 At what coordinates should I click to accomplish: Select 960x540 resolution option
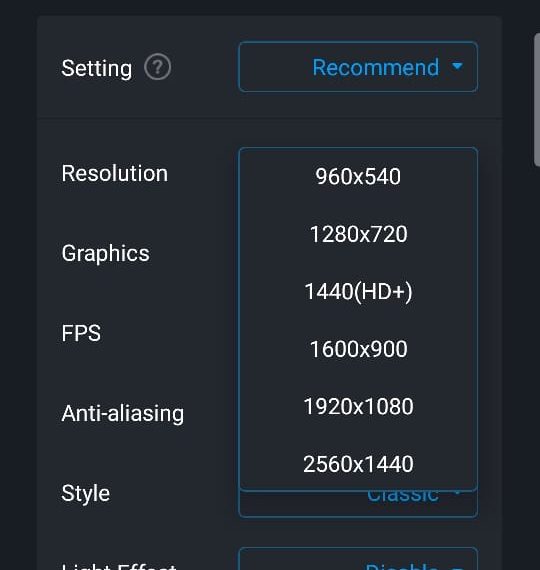click(358, 176)
